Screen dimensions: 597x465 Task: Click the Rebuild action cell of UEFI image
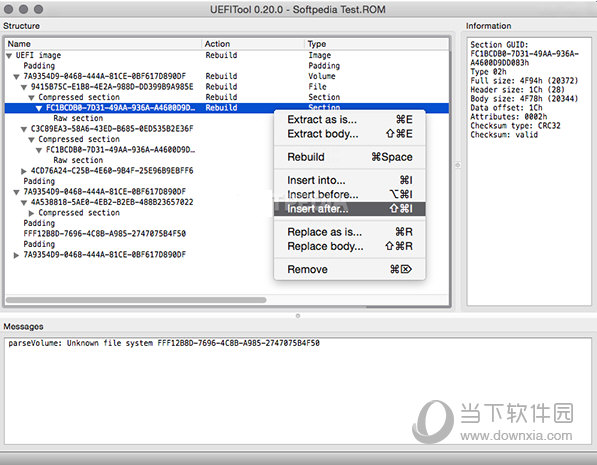pos(221,56)
